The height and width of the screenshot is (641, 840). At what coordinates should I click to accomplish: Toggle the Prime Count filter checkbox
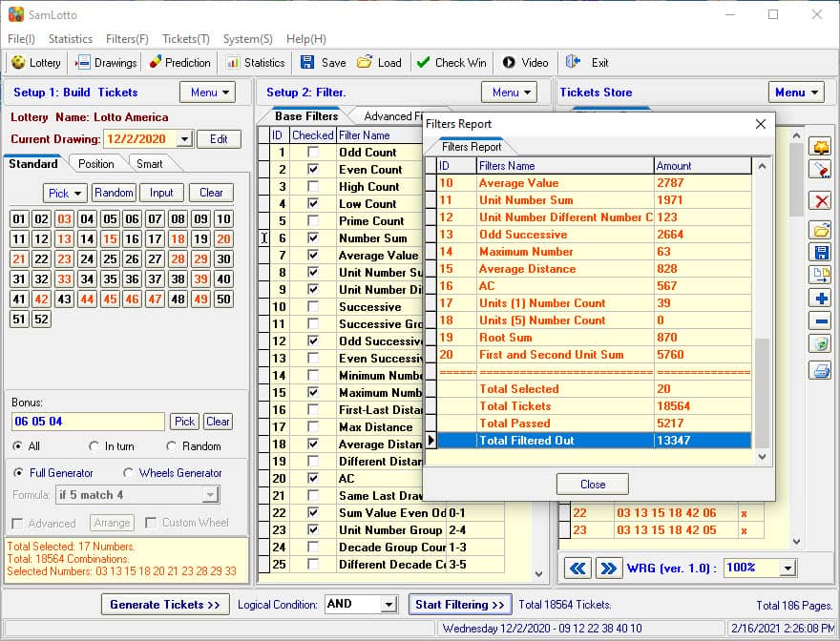(x=313, y=220)
